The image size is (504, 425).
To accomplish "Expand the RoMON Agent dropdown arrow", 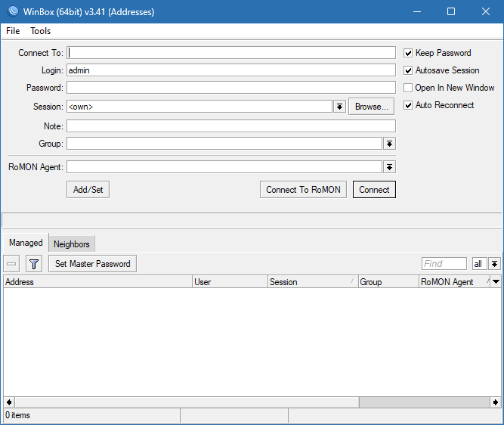I will (x=389, y=167).
